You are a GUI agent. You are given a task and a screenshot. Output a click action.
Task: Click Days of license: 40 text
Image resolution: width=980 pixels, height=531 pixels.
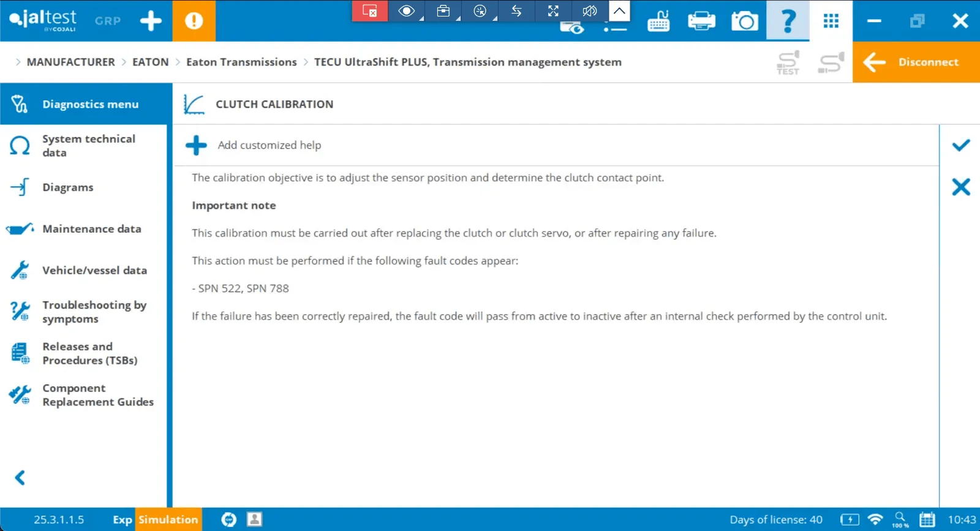(776, 519)
